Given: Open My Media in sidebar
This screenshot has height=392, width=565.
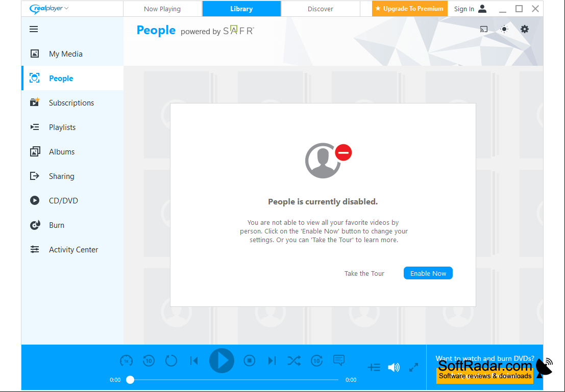Looking at the screenshot, I should [72, 54].
